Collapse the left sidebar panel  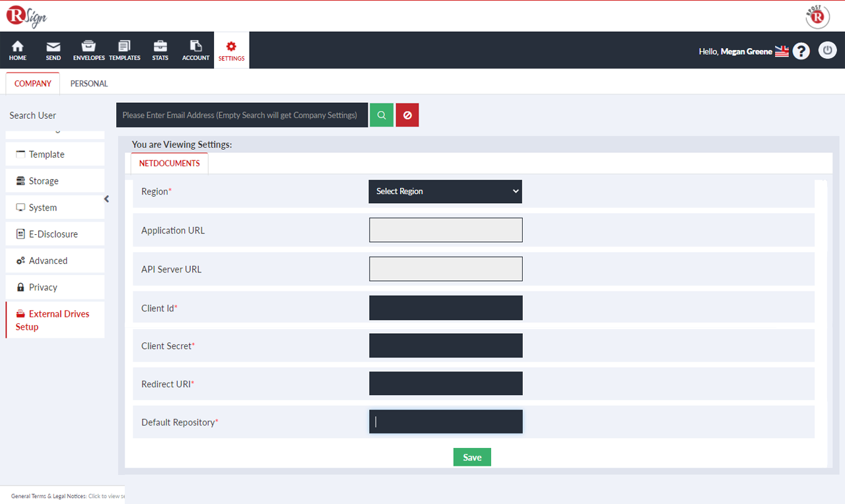106,198
